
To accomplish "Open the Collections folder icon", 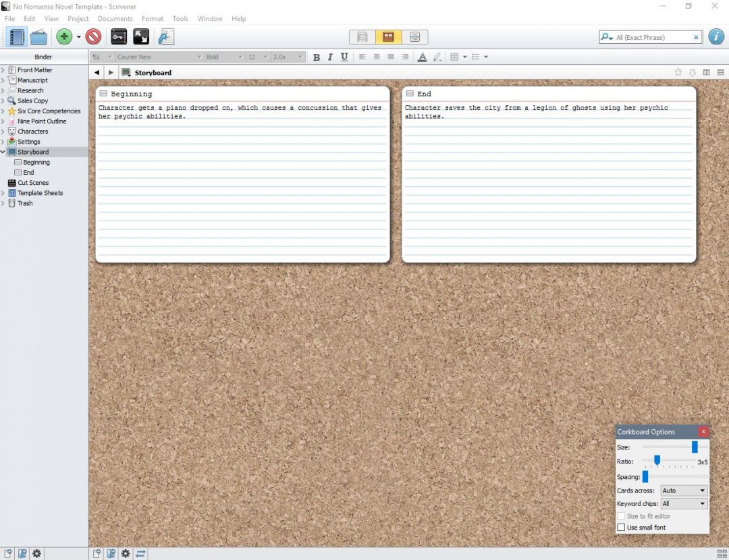I will [38, 36].
